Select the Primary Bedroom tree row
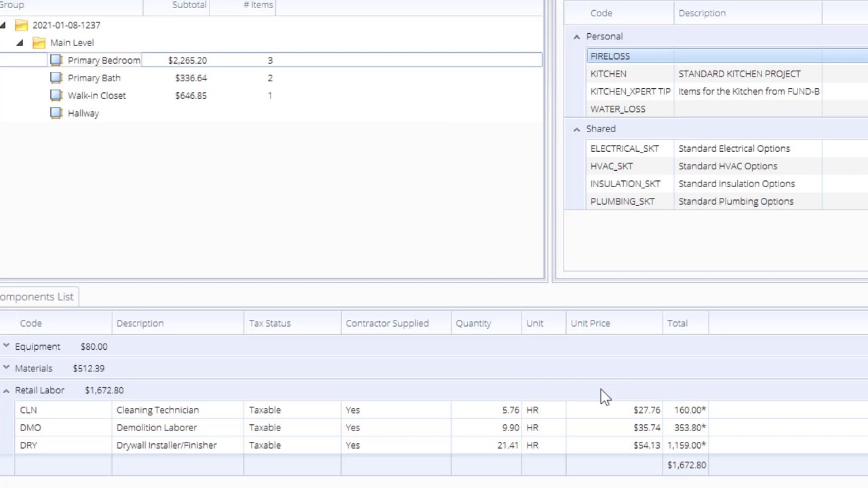 (271, 60)
